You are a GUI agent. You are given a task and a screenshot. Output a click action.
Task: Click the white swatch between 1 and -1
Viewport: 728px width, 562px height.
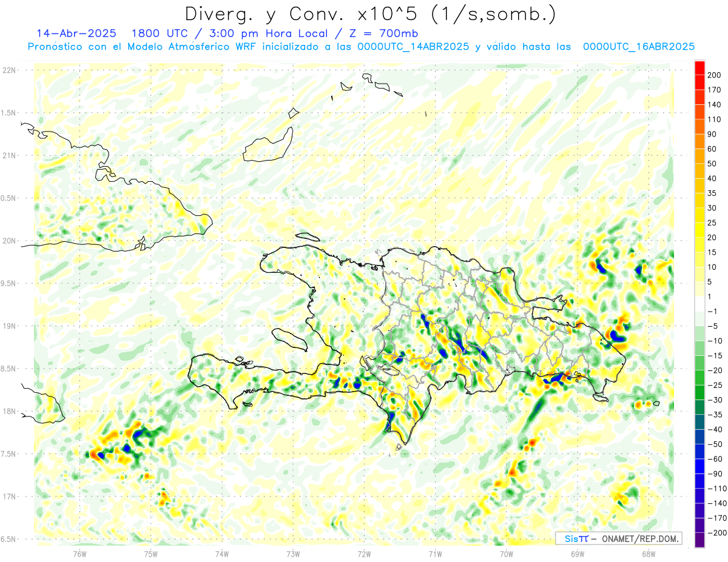[699, 304]
